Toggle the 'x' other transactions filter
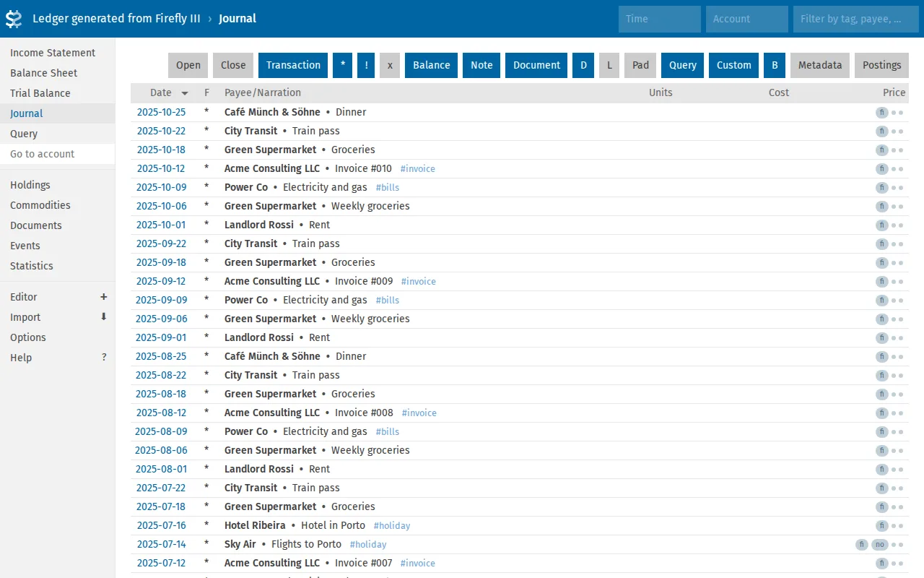 (390, 65)
